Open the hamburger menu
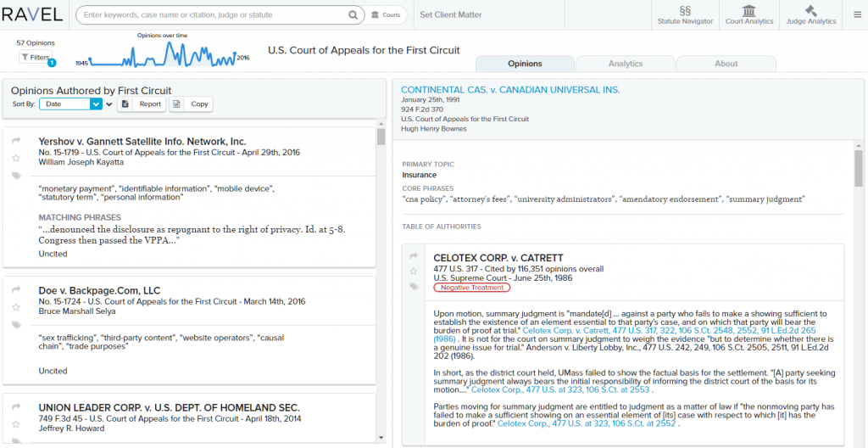868x448 pixels. point(858,15)
